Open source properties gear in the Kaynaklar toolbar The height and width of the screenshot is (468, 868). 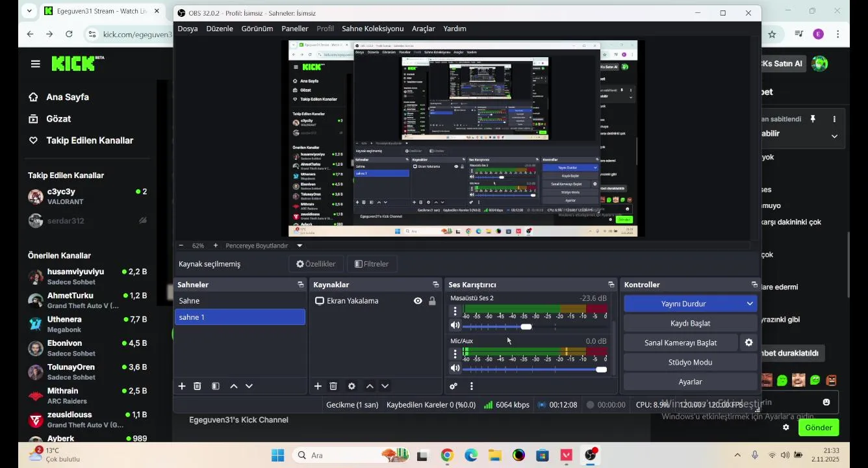coord(351,386)
